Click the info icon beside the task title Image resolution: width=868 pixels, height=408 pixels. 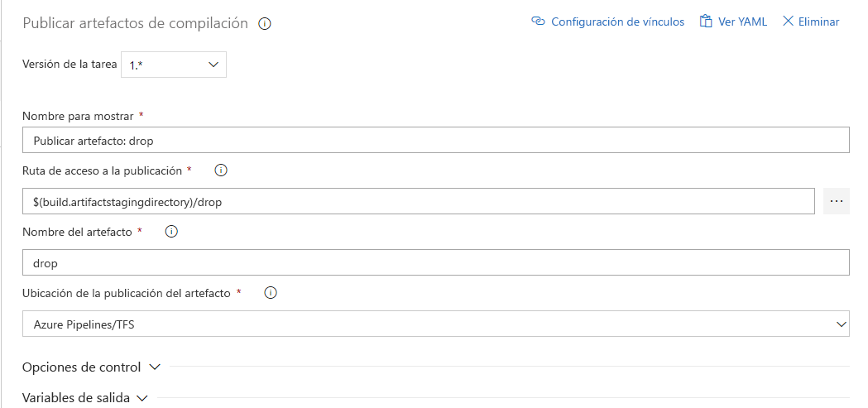pos(265,24)
